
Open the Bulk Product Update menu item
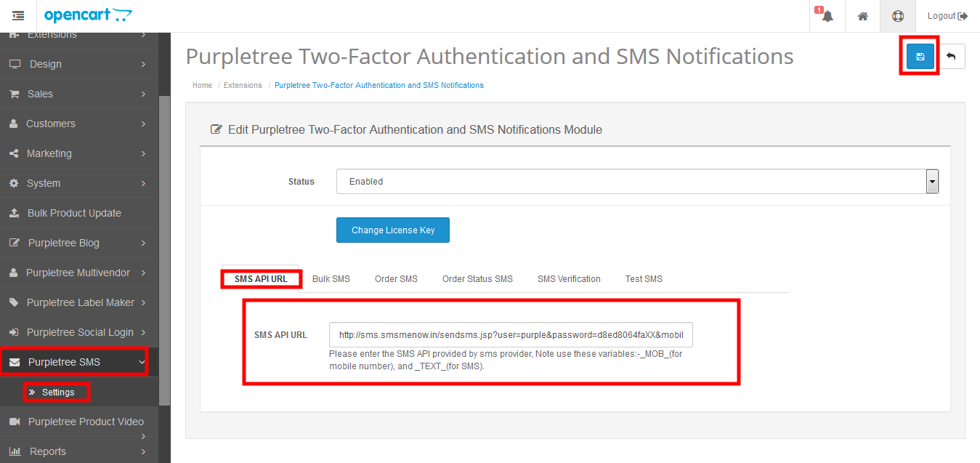[x=78, y=213]
